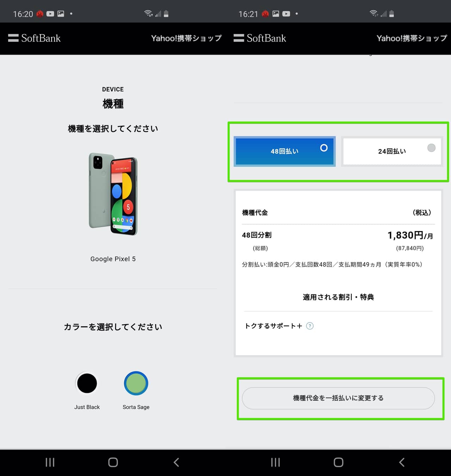451x476 pixels.
Task: Choose the Sorta Sage color swatch
Action: [x=136, y=383]
